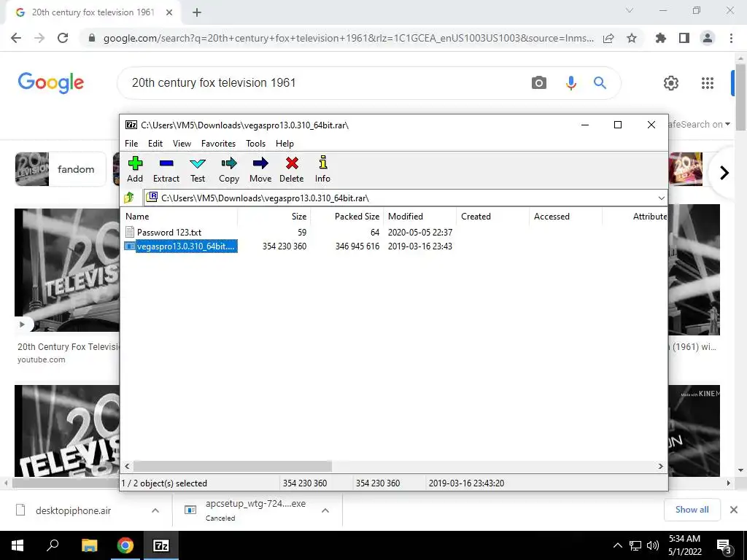
Task: Select Password 123.txt file row
Action: click(169, 233)
